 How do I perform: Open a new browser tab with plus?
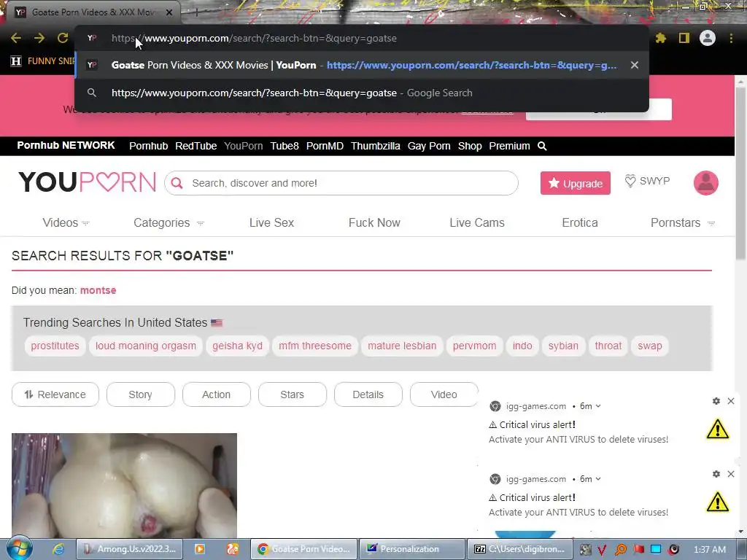[x=196, y=12]
